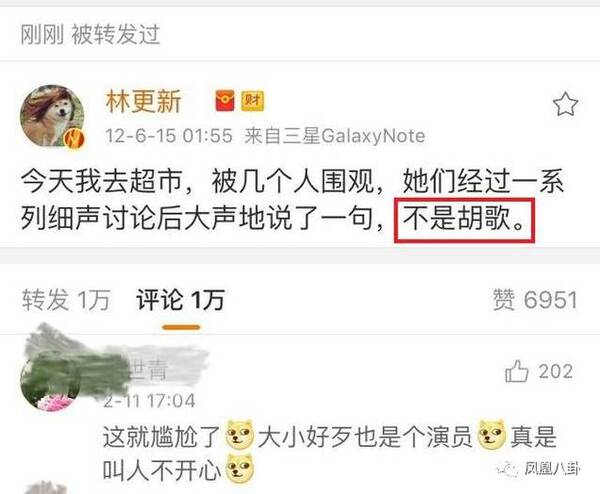Click the red envelope badge beside 林更新
The width and height of the screenshot is (600, 494).
[225, 101]
